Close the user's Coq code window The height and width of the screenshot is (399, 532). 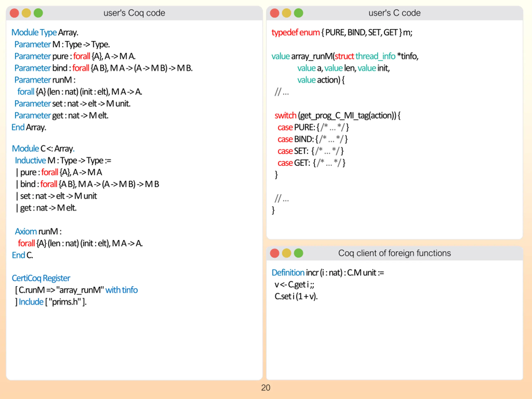point(14,13)
